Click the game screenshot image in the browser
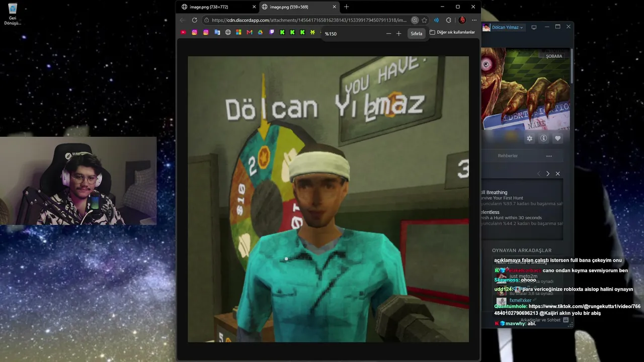 pos(328,199)
